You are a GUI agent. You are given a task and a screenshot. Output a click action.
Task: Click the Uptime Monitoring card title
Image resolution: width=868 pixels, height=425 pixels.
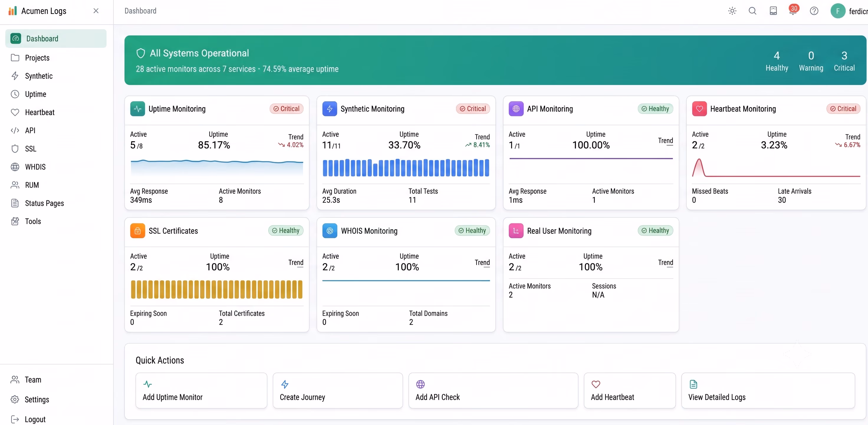click(x=177, y=109)
